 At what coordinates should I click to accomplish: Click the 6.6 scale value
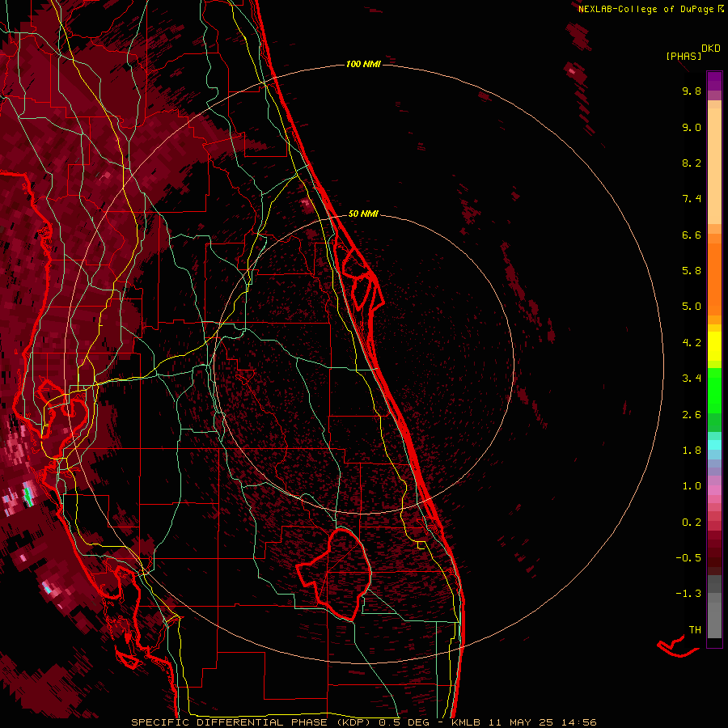tap(692, 235)
